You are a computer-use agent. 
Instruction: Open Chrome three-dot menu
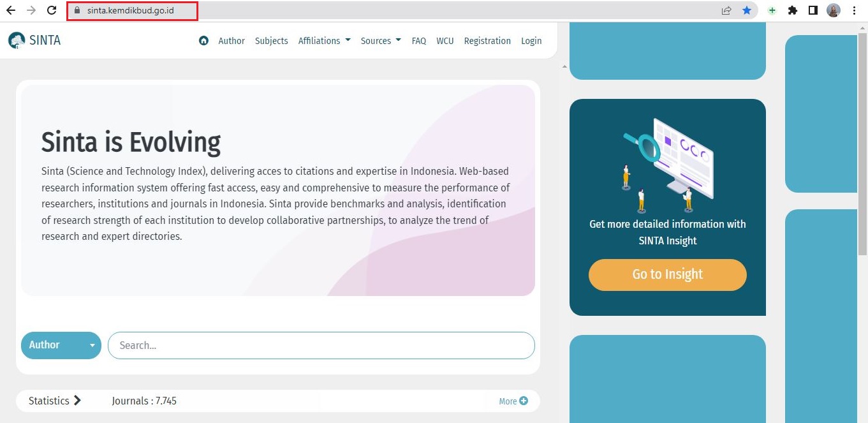(x=854, y=10)
